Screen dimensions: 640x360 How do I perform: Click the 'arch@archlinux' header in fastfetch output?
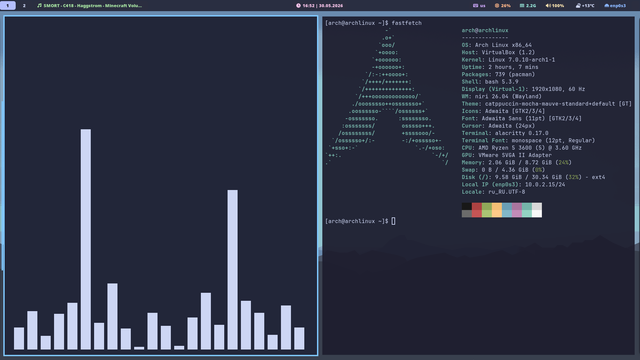(x=485, y=30)
